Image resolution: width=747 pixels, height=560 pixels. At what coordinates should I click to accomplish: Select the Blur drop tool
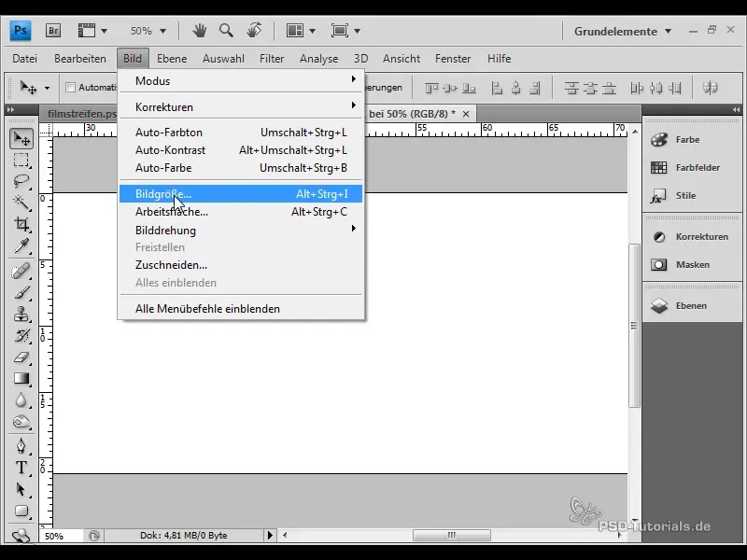(x=21, y=400)
